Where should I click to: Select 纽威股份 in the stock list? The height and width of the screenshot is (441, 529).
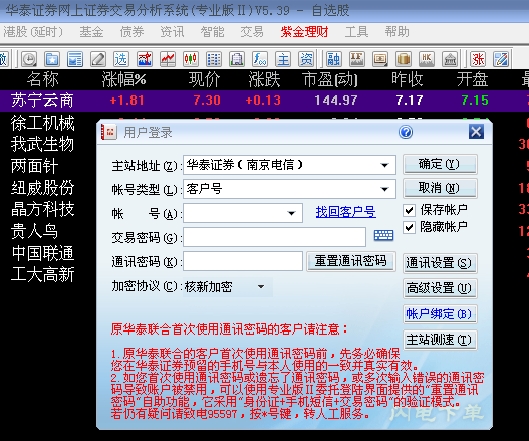pyautogui.click(x=42, y=188)
